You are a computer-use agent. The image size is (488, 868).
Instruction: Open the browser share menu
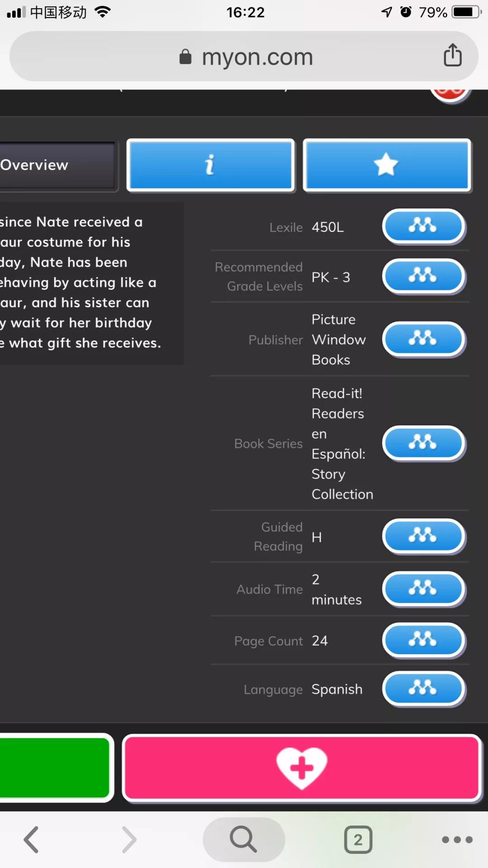click(x=452, y=55)
